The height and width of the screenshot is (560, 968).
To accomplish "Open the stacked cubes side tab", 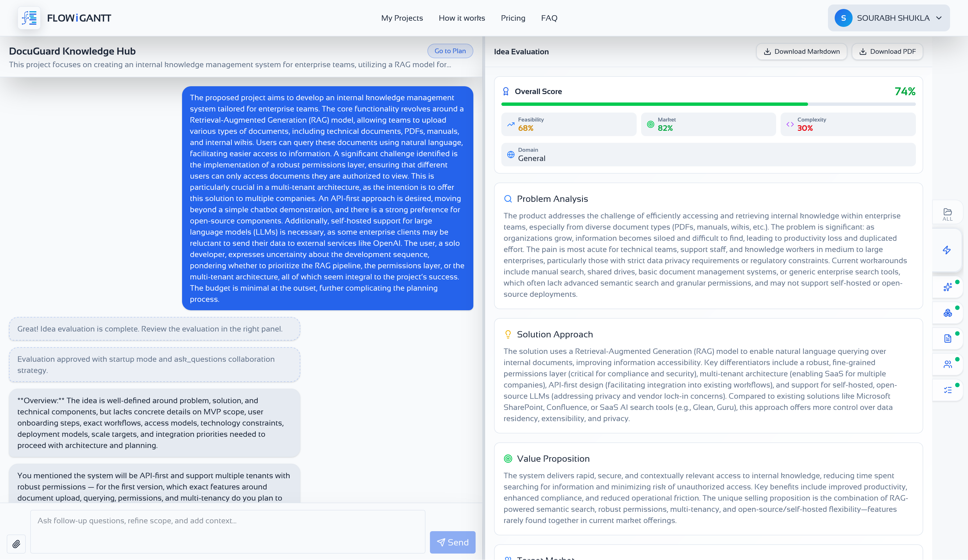I will click(948, 313).
